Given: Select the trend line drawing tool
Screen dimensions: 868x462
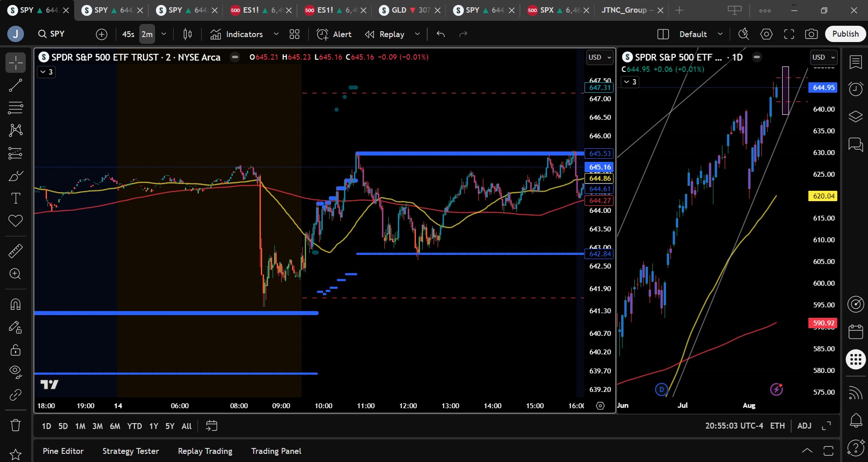Looking at the screenshot, I should [15, 85].
